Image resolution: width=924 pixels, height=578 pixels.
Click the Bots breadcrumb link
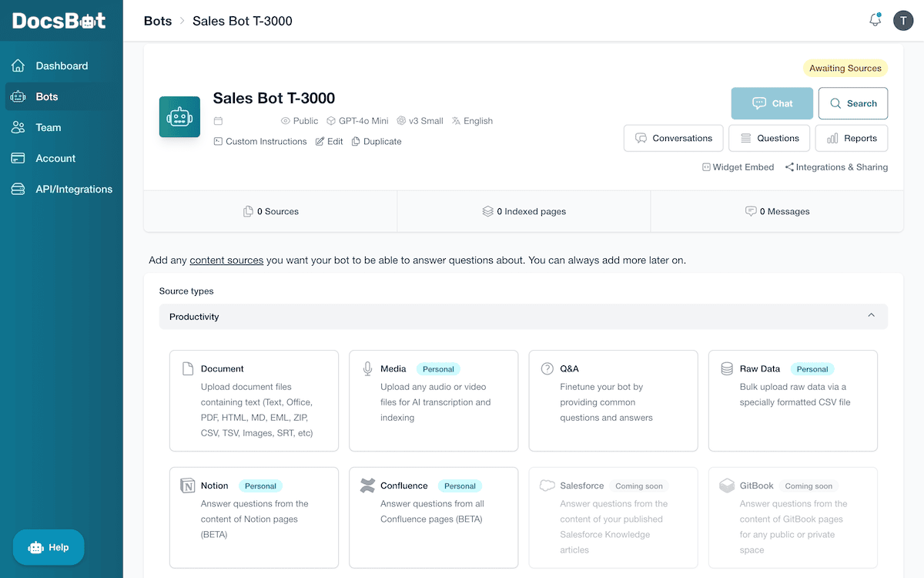point(158,21)
